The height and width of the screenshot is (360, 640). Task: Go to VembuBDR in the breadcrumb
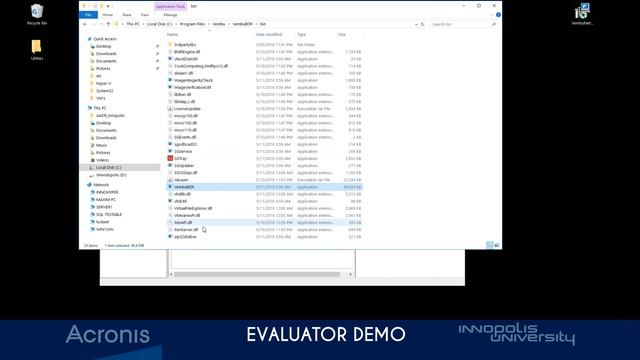click(x=242, y=24)
